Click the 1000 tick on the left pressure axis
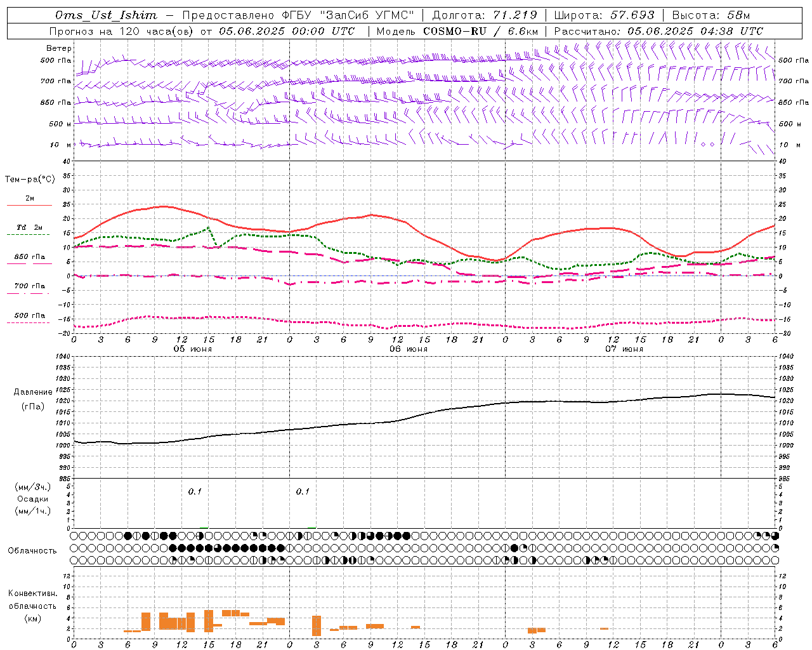Screen dimensions: 812x650 tap(62, 446)
